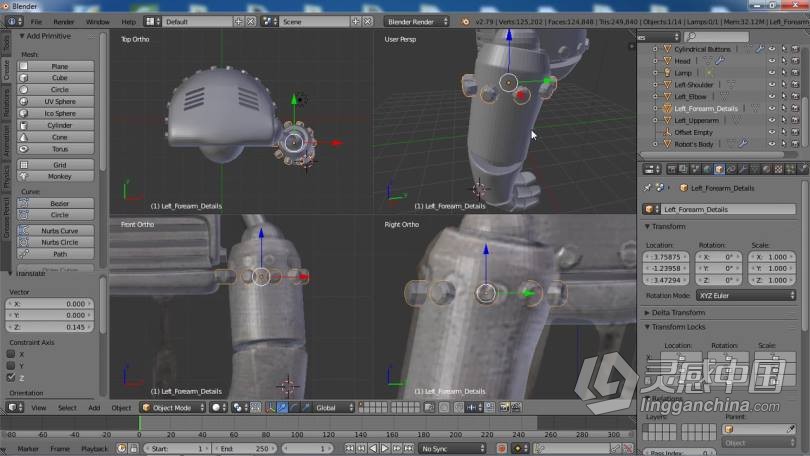Collapse the Add Primitive panel

[x=22, y=36]
